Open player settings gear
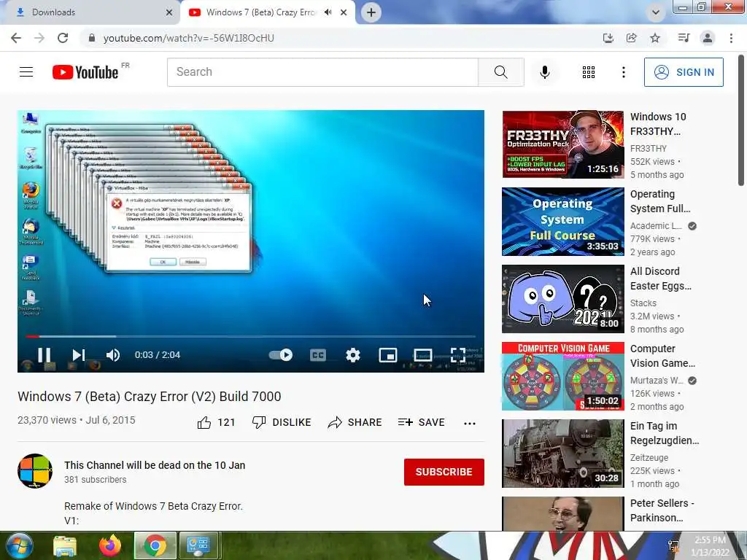This screenshot has width=747, height=560. [x=353, y=355]
